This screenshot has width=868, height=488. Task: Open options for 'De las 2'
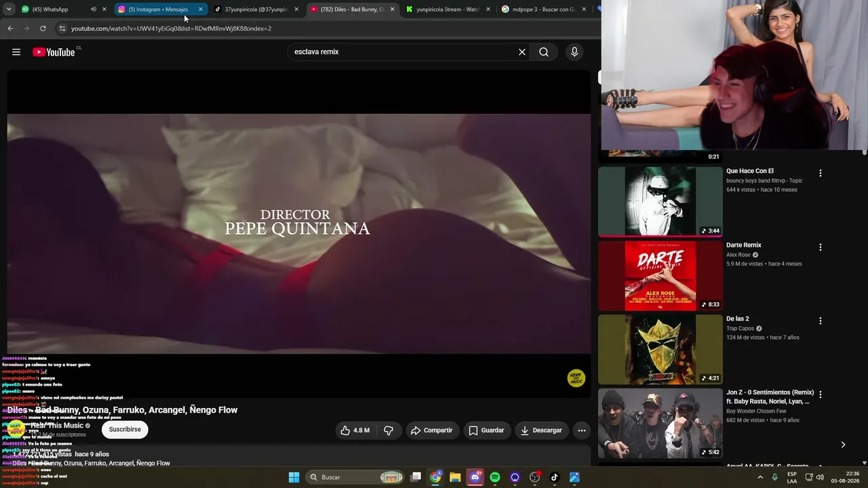(821, 321)
